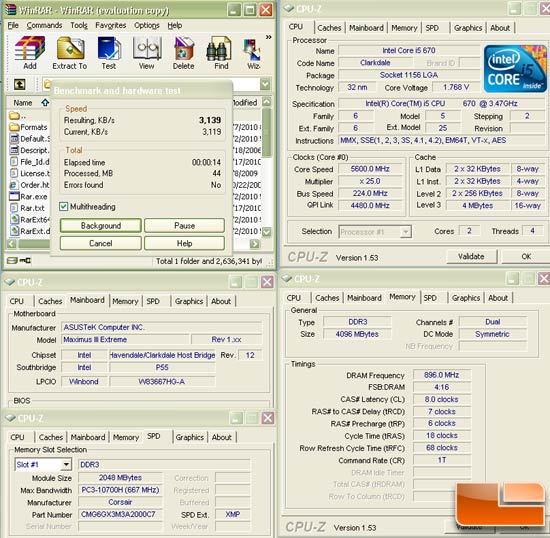Switch to Memory tab in top CPU-Z
Screen dimensions: 550x538
coord(404,28)
